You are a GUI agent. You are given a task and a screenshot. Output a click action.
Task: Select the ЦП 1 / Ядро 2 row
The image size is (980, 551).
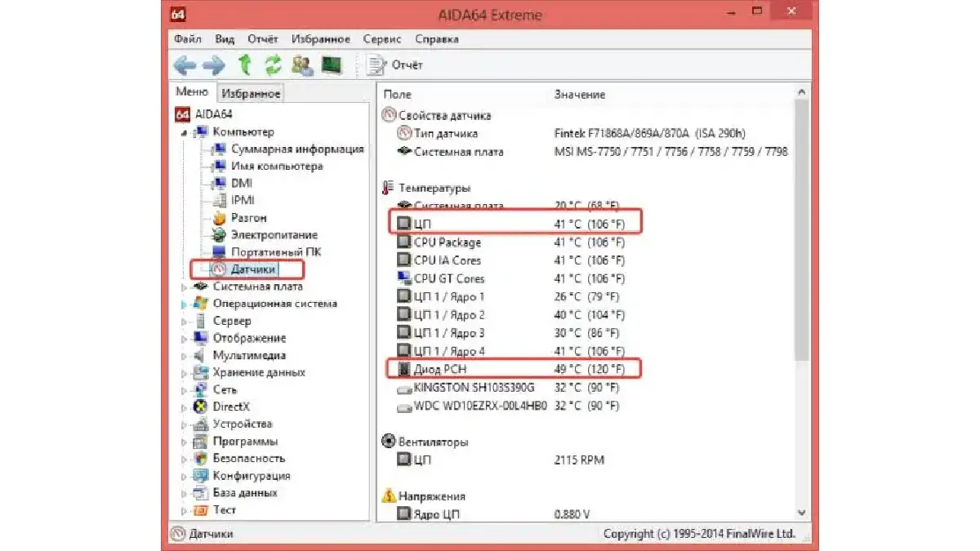(586, 315)
